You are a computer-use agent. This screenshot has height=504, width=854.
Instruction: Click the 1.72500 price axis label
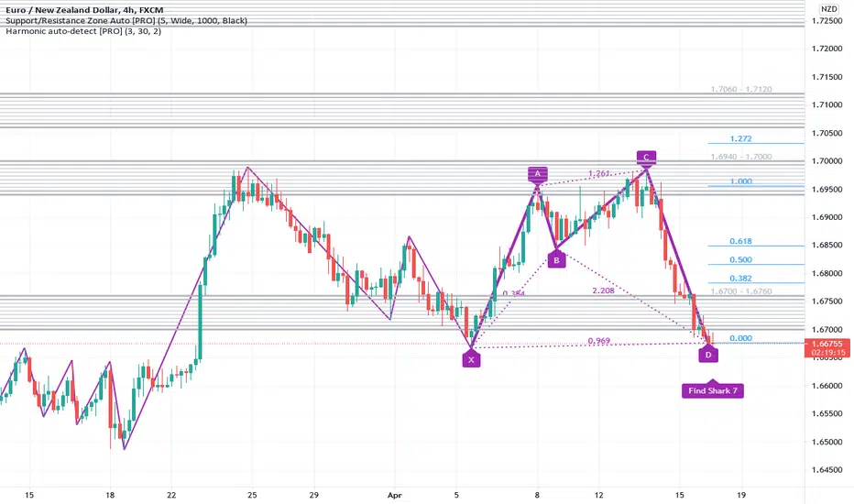827,21
